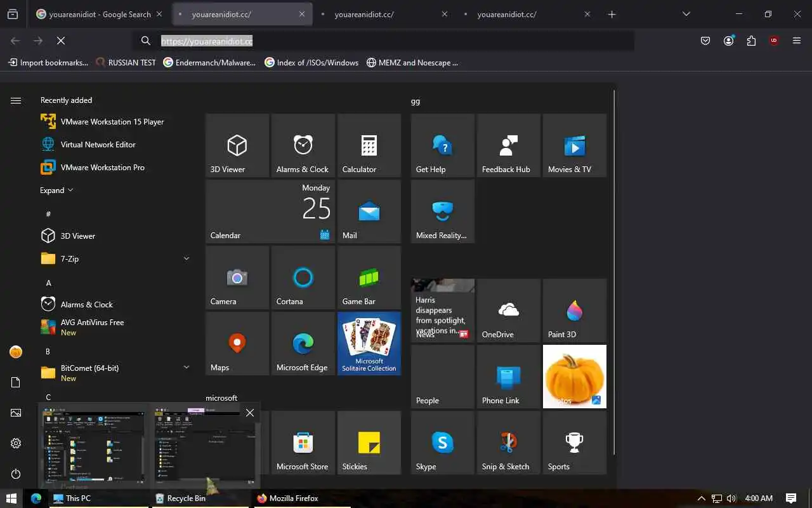Screen dimensions: 812x508
Task: Click the Windows Start button
Action: [11, 498]
